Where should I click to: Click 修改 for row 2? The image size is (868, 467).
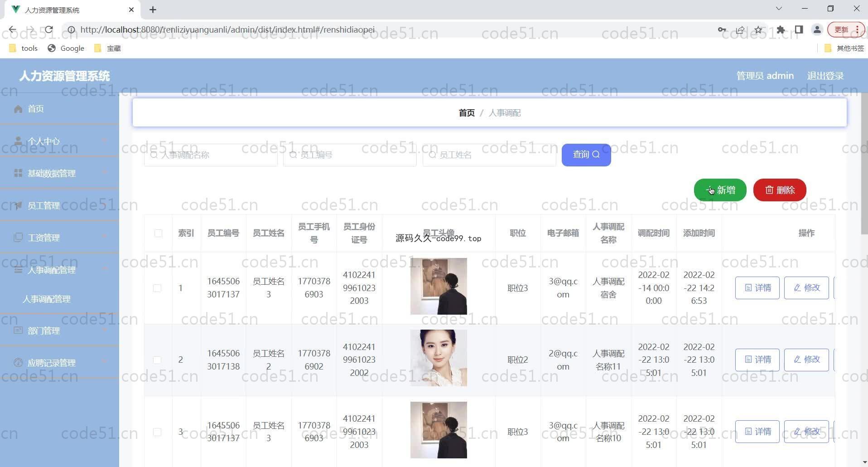806,360
